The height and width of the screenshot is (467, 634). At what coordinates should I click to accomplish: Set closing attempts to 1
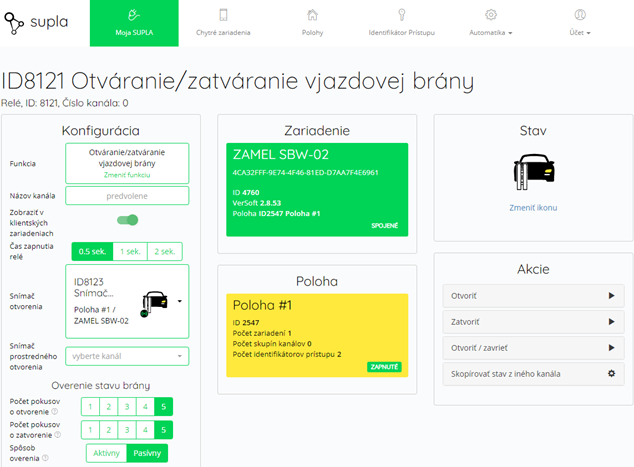90,430
